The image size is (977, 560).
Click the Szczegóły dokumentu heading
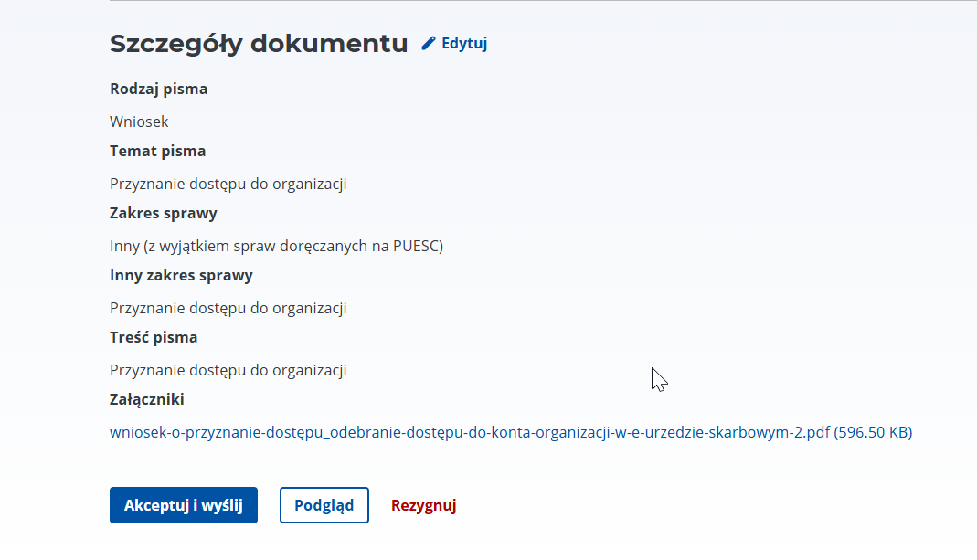point(259,43)
